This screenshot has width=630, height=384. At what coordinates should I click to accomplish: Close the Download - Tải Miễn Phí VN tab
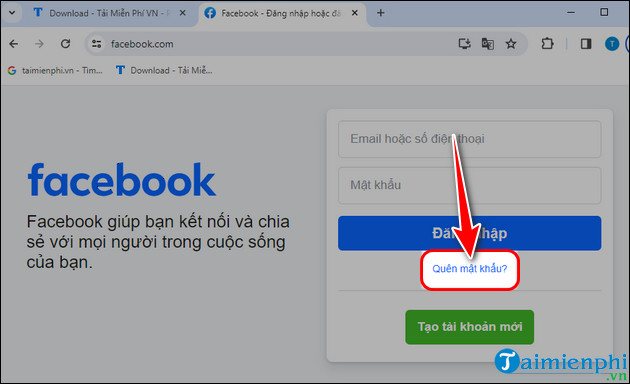point(182,13)
